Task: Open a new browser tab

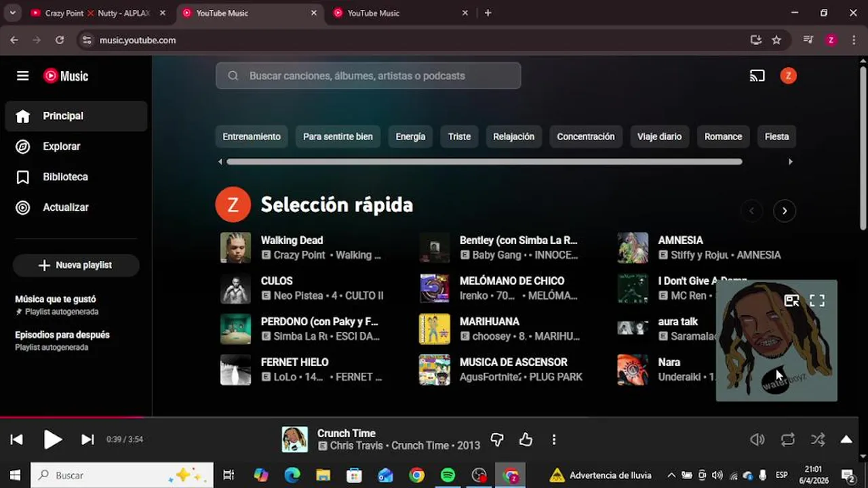Action: click(x=488, y=13)
